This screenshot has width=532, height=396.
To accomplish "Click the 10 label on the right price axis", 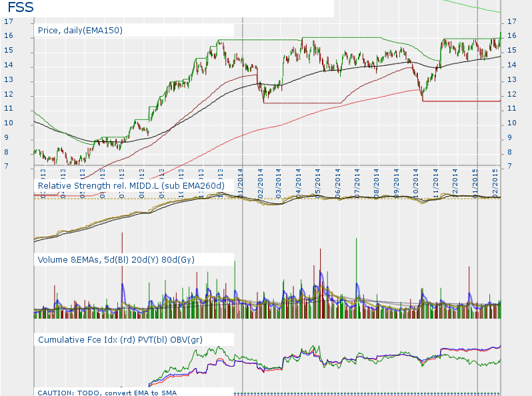I will 511,123.
